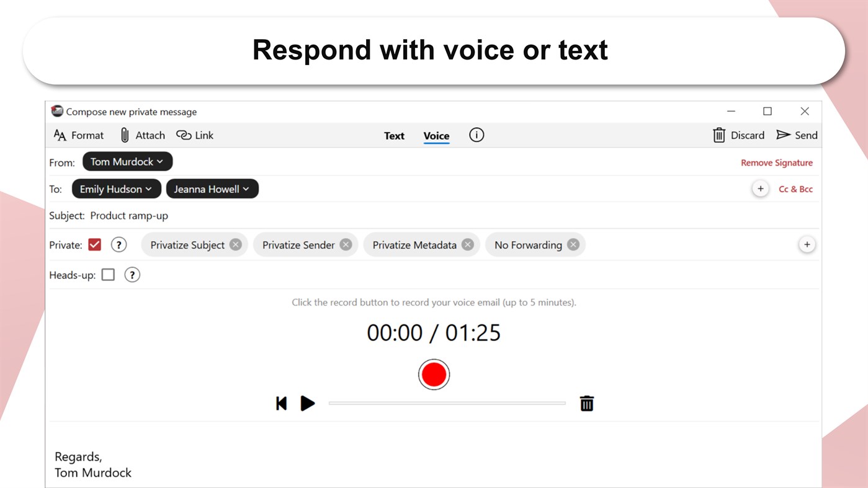
Task: Add a privacy option with plus icon
Action: tap(807, 244)
